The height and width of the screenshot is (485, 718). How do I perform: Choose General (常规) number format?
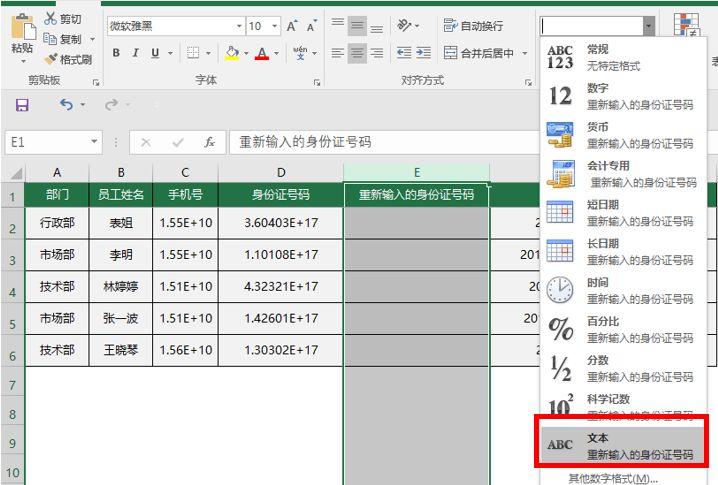pyautogui.click(x=622, y=58)
